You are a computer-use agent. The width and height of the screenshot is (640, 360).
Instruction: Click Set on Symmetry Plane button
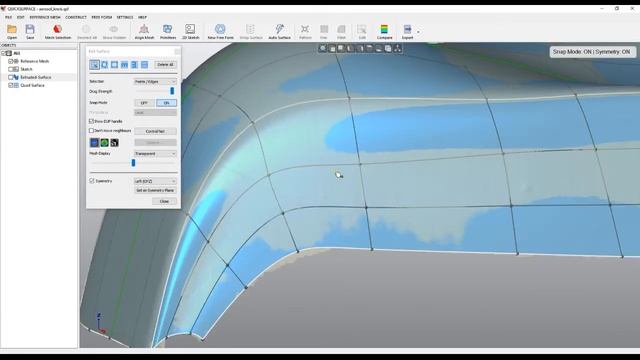(x=155, y=190)
